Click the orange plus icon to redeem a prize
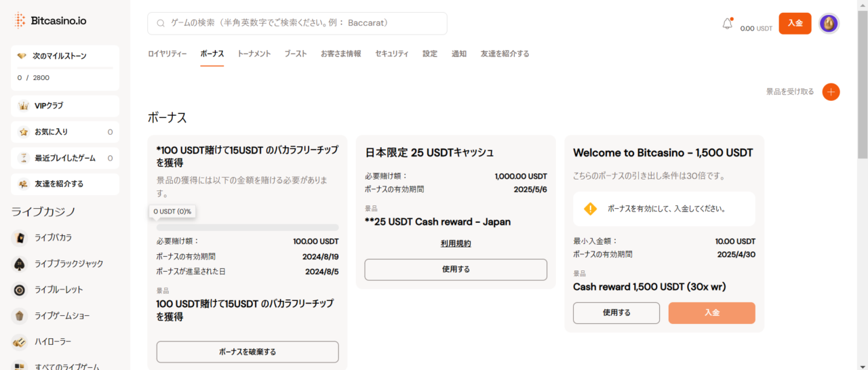868x370 pixels. point(831,91)
